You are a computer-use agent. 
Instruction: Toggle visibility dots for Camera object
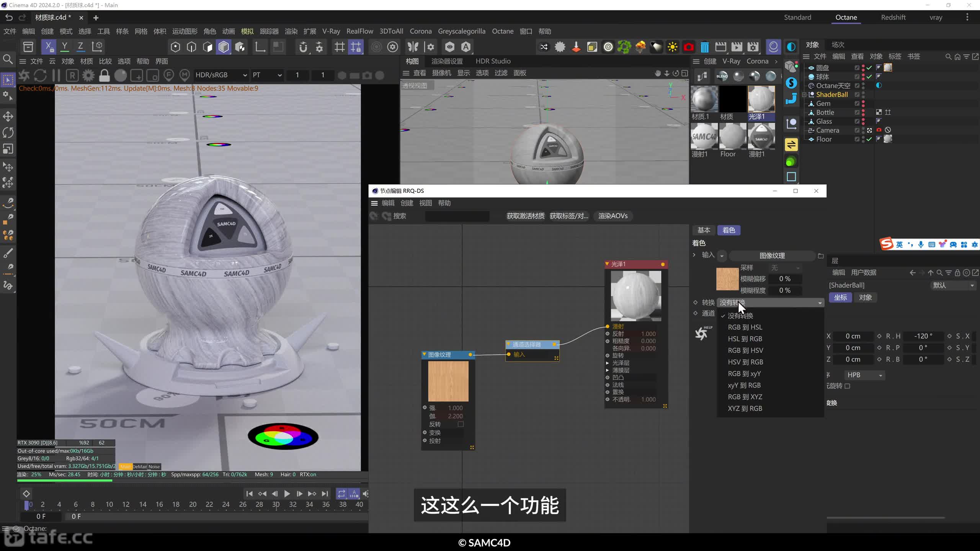(863, 130)
